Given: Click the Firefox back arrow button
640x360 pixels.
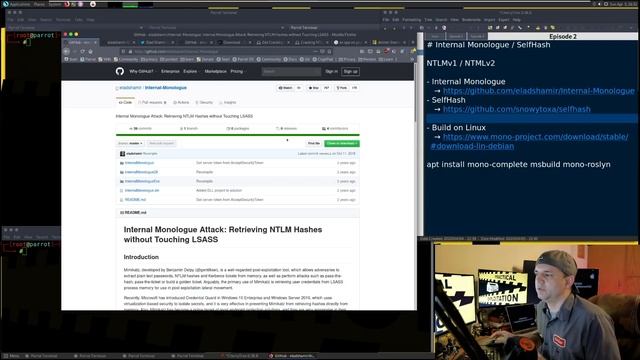Looking at the screenshot, I should [x=67, y=51].
